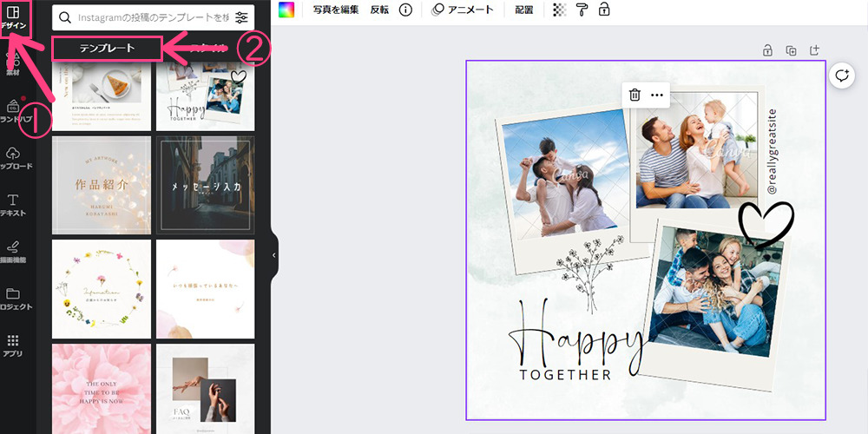Collapse the side panel with the arrow handle
The width and height of the screenshot is (868, 434).
click(274, 255)
